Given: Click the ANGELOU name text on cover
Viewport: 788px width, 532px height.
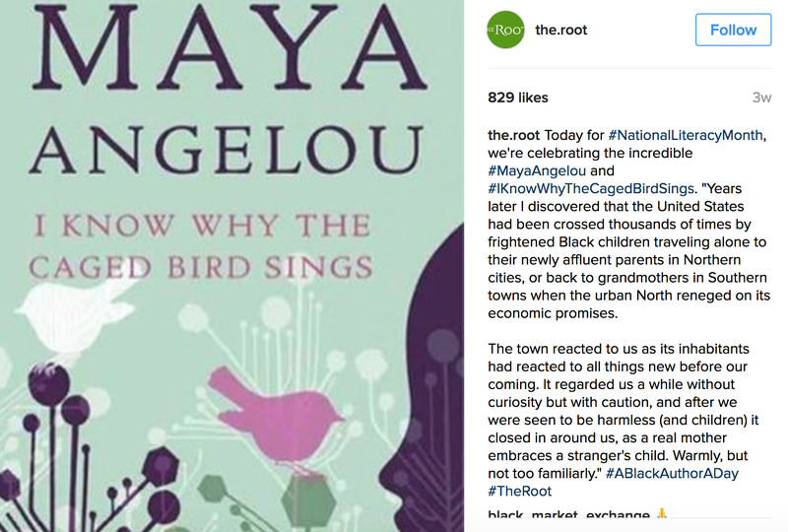Looking at the screenshot, I should click(226, 150).
